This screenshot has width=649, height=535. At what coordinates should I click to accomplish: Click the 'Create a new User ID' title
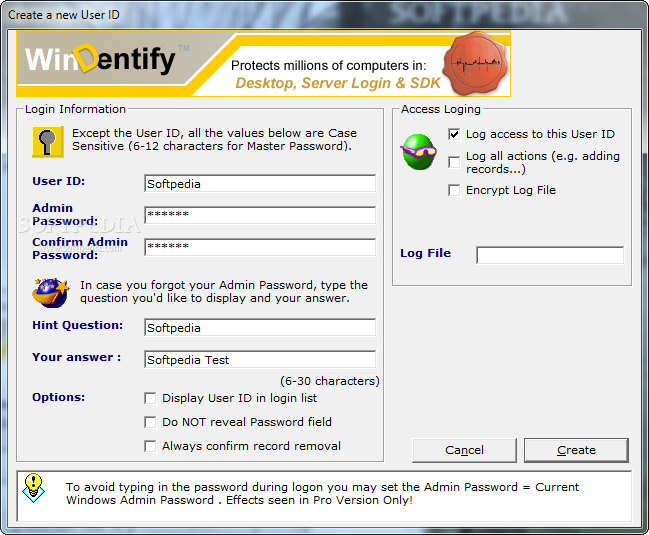click(x=64, y=15)
